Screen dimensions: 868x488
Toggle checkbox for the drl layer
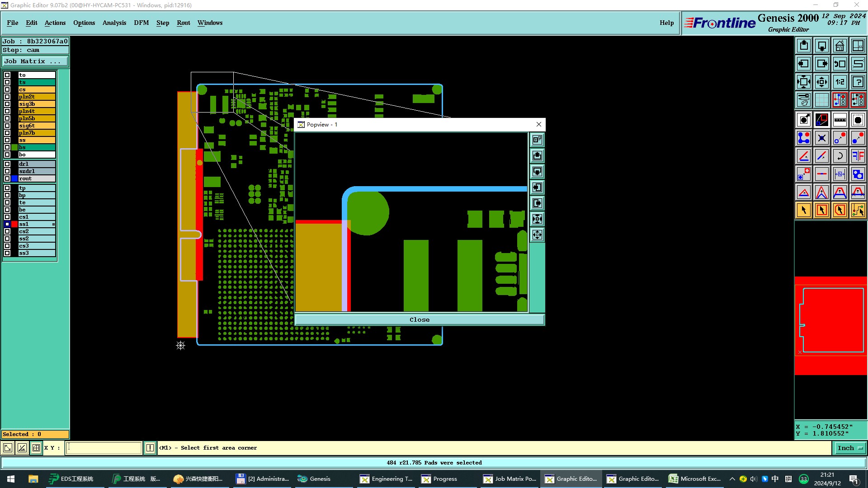coord(7,164)
